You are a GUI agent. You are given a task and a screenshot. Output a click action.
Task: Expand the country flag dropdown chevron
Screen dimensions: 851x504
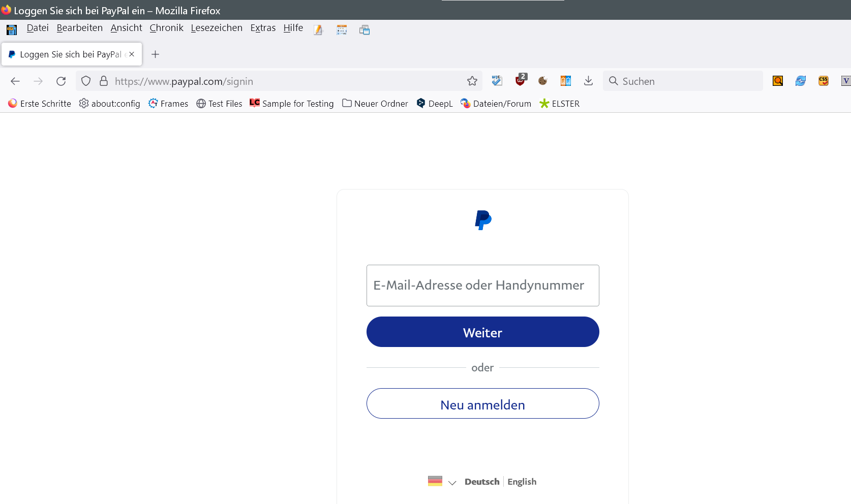[452, 482]
